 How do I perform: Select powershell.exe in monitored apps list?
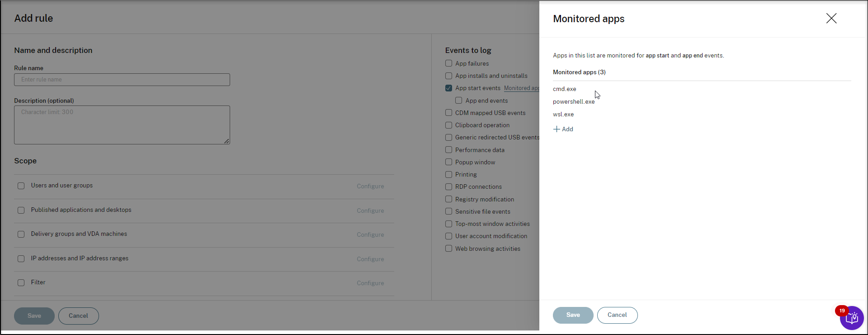coord(574,101)
